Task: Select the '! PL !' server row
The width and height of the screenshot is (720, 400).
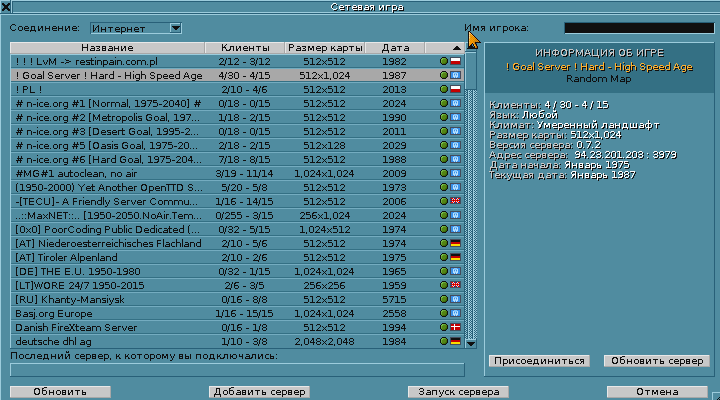Action: (237, 89)
